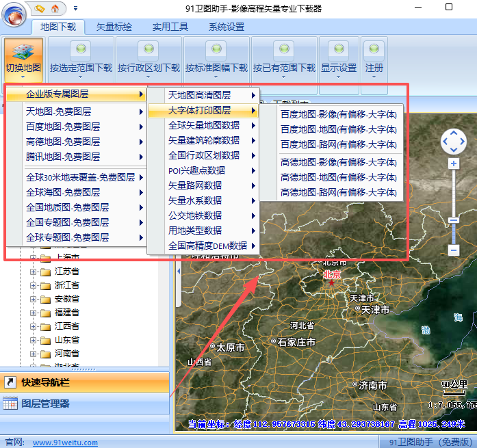Click the home quick-access icon

[55, 8]
